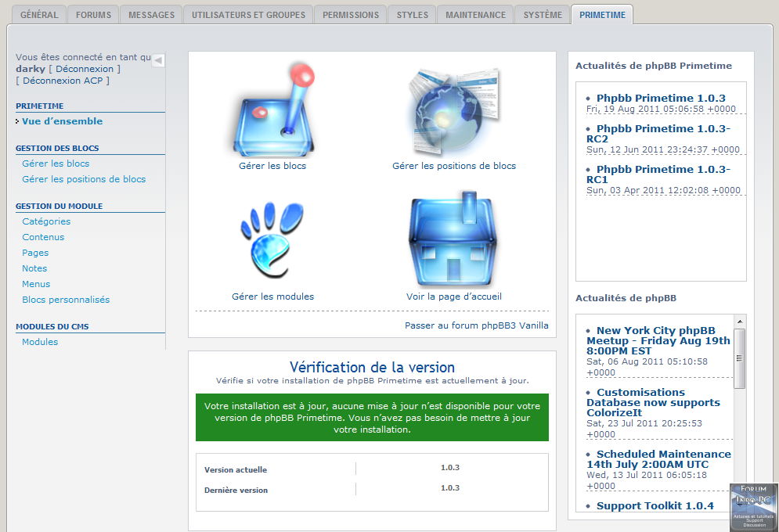Click the Version actuelle value 1.0.3
This screenshot has width=779, height=532.
pos(450,468)
